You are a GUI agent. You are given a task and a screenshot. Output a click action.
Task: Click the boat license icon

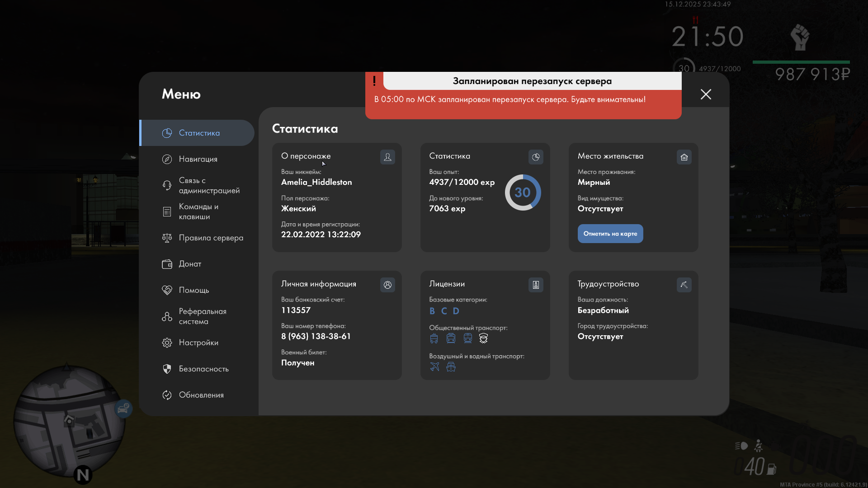click(x=451, y=367)
